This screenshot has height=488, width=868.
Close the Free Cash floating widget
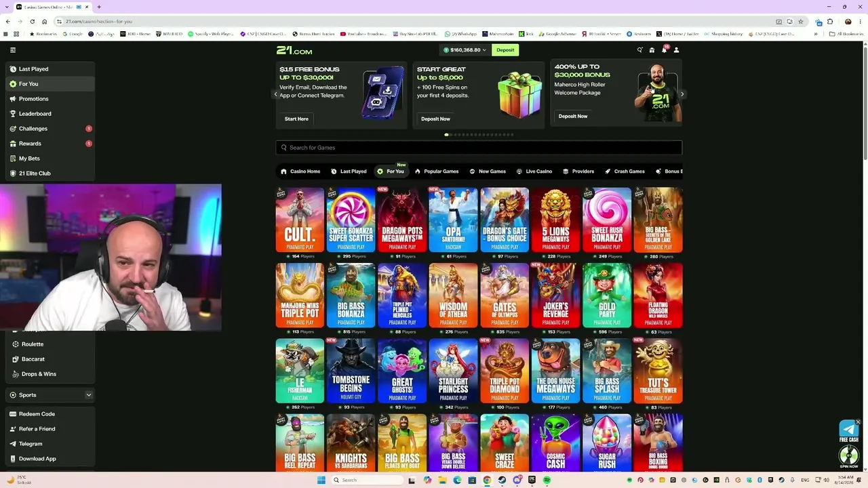pyautogui.click(x=858, y=422)
